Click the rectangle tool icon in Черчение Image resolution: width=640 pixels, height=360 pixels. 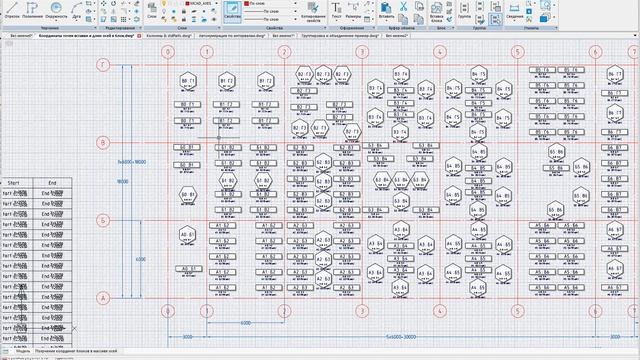pos(89,3)
